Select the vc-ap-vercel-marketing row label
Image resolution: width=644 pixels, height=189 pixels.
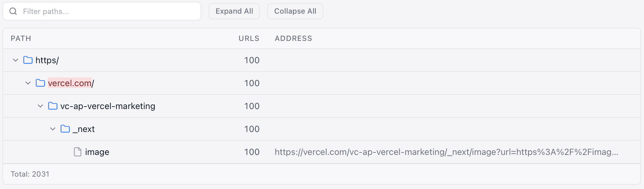coord(108,106)
